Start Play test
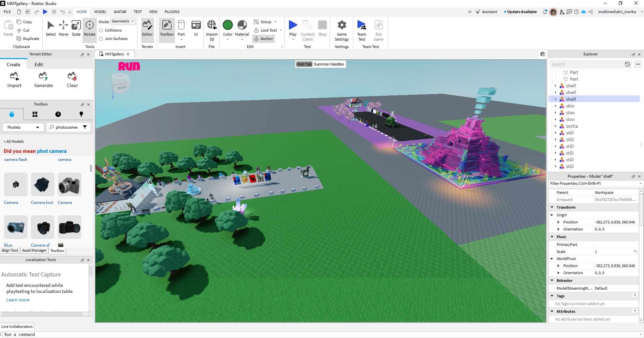Viewport: 644px width, 338px height. pyautogui.click(x=293, y=29)
